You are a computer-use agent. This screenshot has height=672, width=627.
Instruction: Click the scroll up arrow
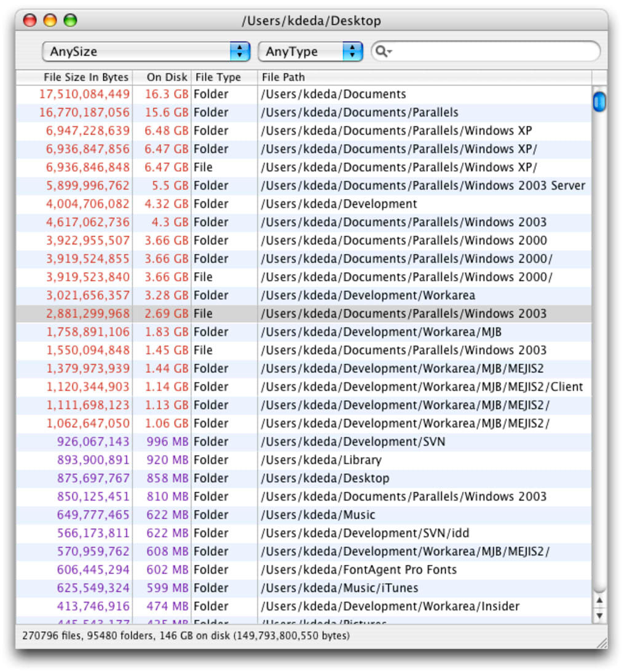pyautogui.click(x=599, y=600)
